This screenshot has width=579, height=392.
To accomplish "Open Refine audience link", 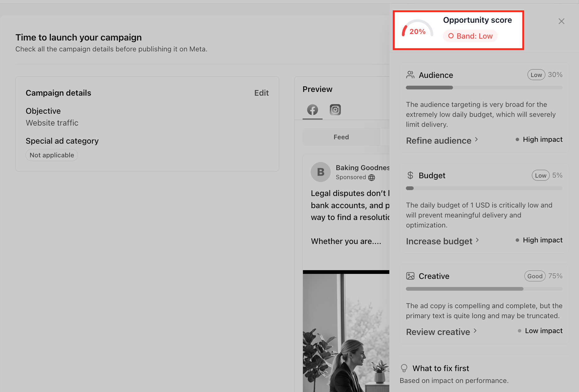I will coord(439,141).
